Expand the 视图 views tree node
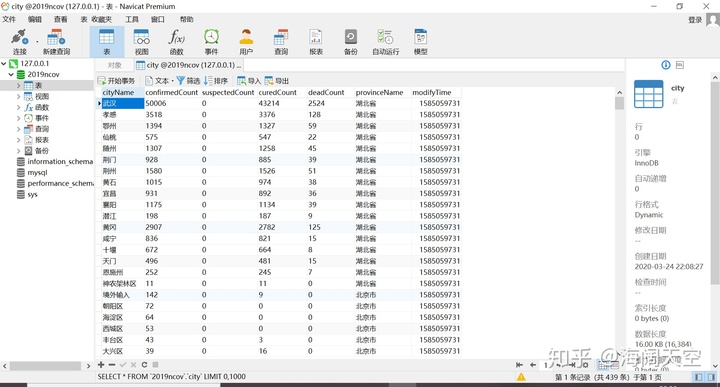 point(18,96)
